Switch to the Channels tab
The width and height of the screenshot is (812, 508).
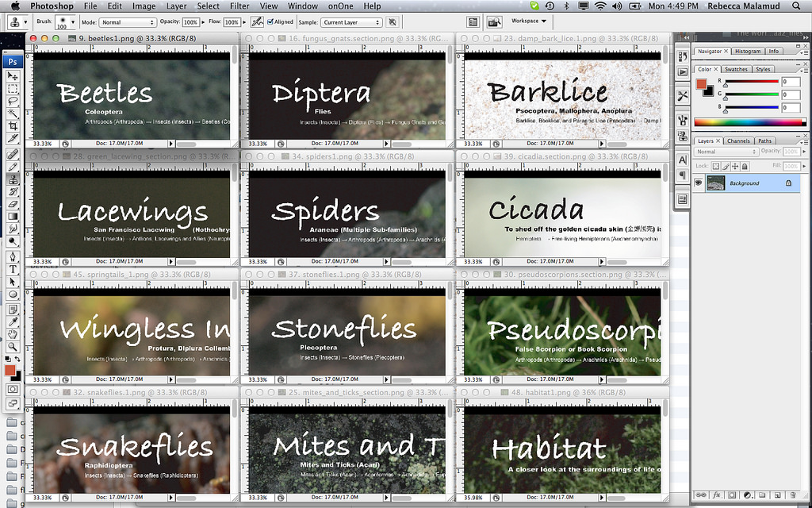pos(738,141)
